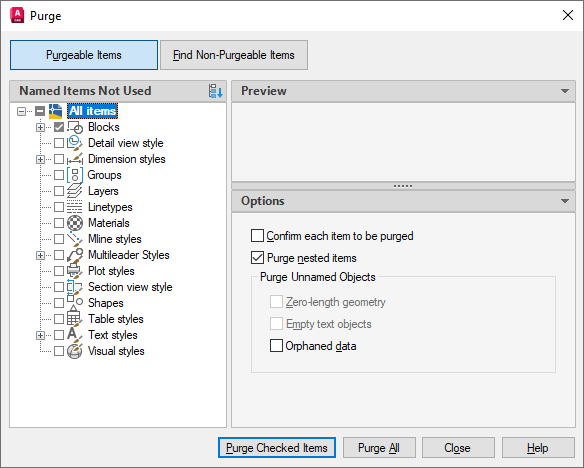The height and width of the screenshot is (468, 584).
Task: Click the Table styles grid icon
Action: point(75,319)
